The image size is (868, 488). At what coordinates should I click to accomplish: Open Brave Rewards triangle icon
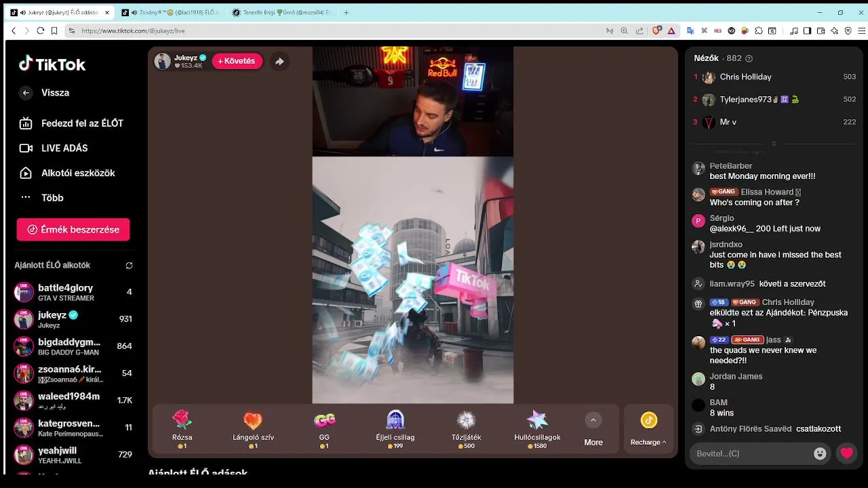(x=671, y=30)
